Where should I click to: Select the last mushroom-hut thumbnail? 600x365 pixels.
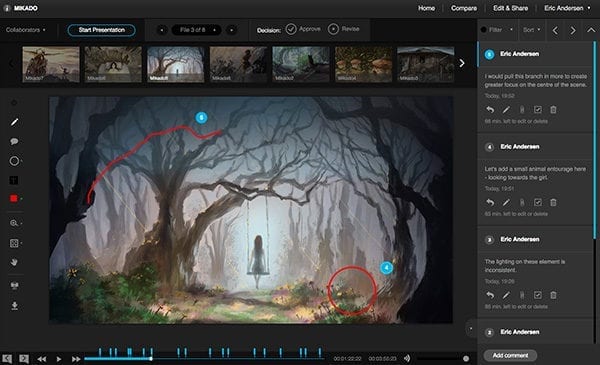click(x=426, y=64)
